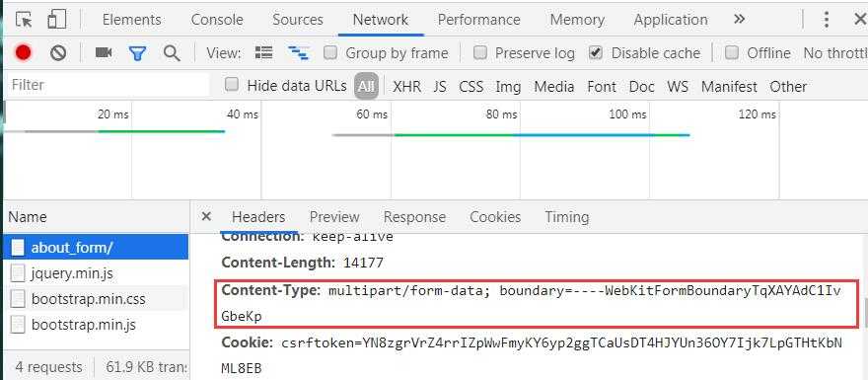Activate the inspect element picker icon
This screenshot has width=868, height=380.
[24, 20]
